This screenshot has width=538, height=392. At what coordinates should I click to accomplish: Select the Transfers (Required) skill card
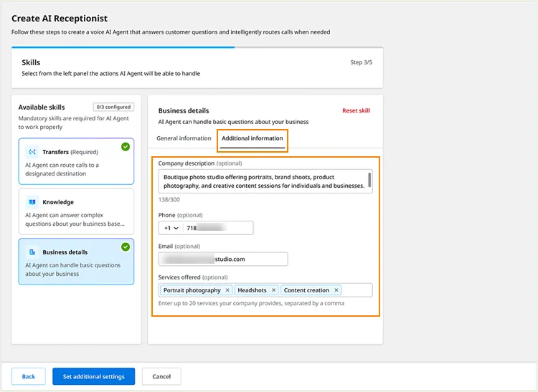pos(76,161)
